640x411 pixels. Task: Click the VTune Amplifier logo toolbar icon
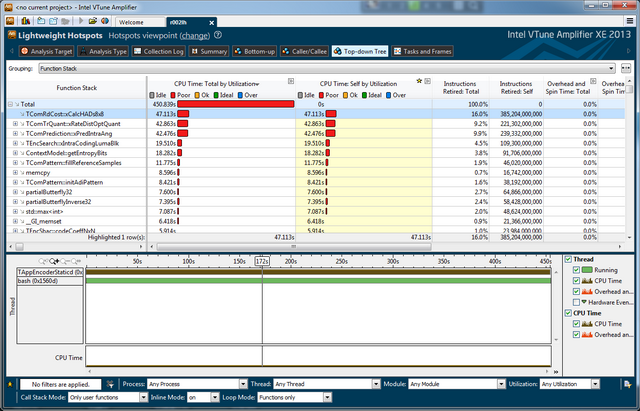tap(10, 21)
